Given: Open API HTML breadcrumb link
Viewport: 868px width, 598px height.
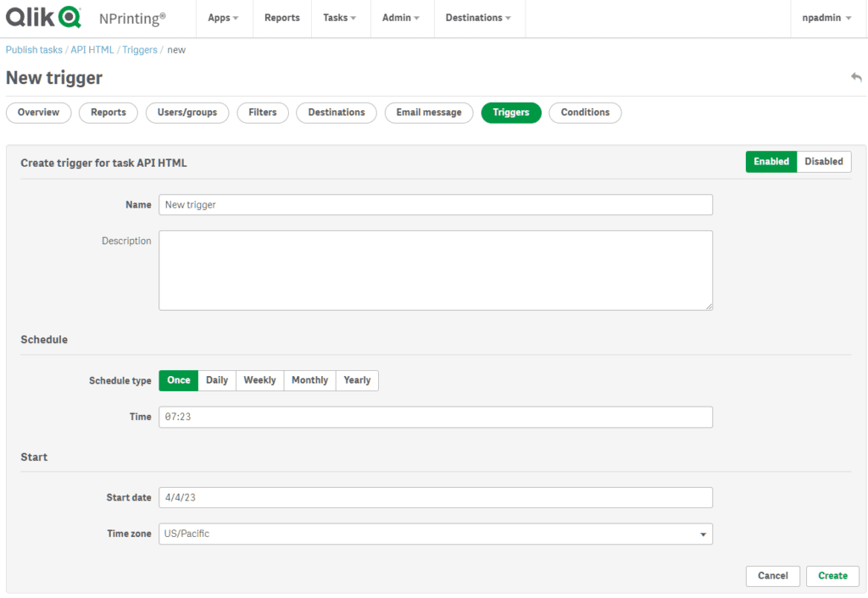Looking at the screenshot, I should point(92,50).
